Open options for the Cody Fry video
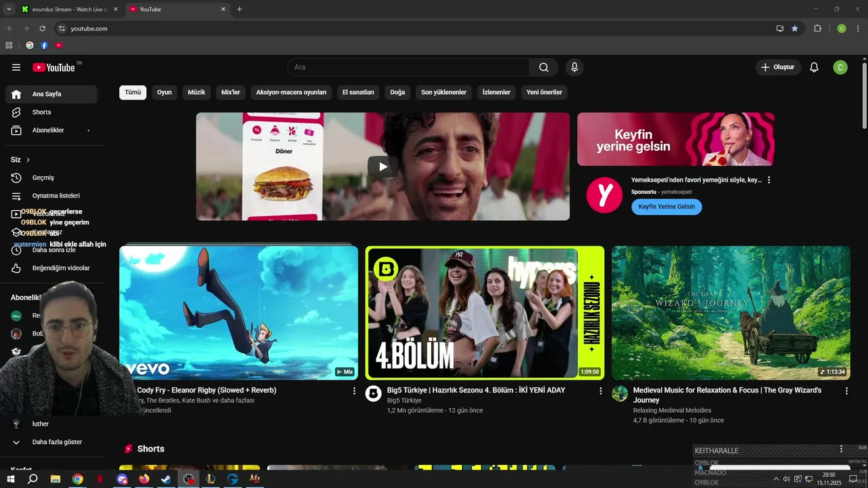Screen dimensions: 868x488 354,391
